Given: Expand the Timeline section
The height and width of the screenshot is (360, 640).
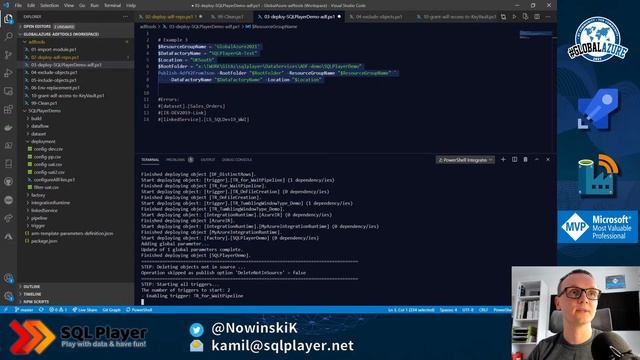Looking at the screenshot, I should [76, 294].
